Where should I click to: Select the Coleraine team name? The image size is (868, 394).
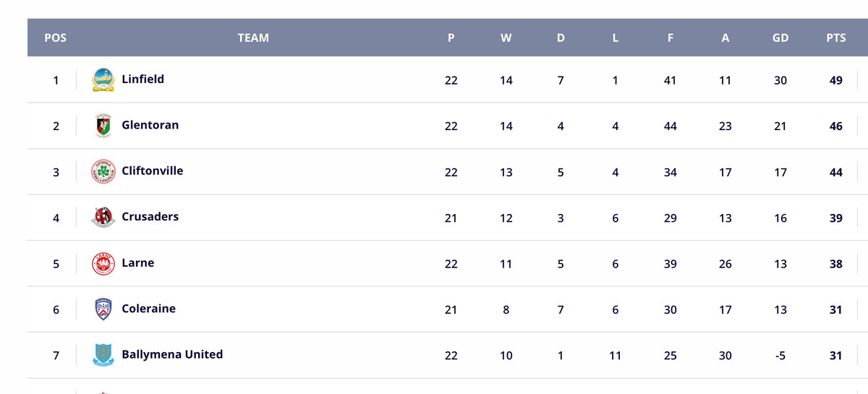pos(148,309)
